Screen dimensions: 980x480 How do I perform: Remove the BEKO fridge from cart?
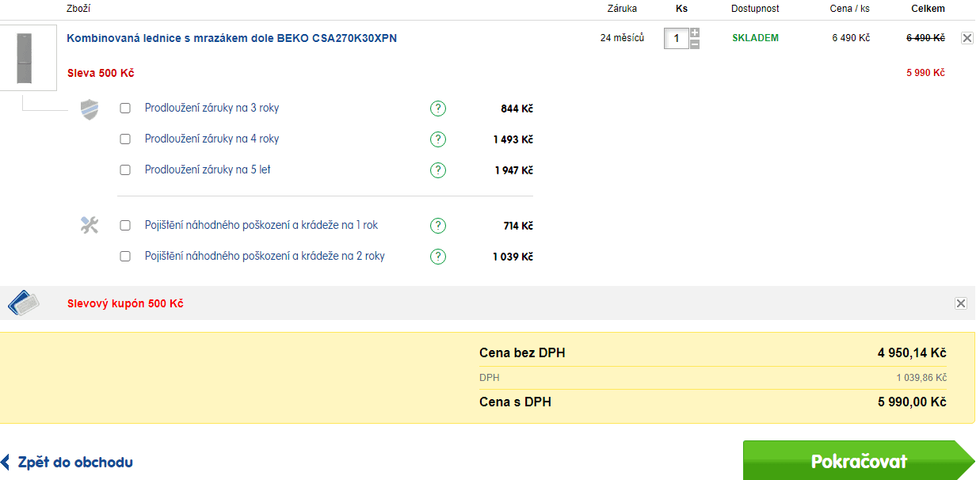coord(967,38)
